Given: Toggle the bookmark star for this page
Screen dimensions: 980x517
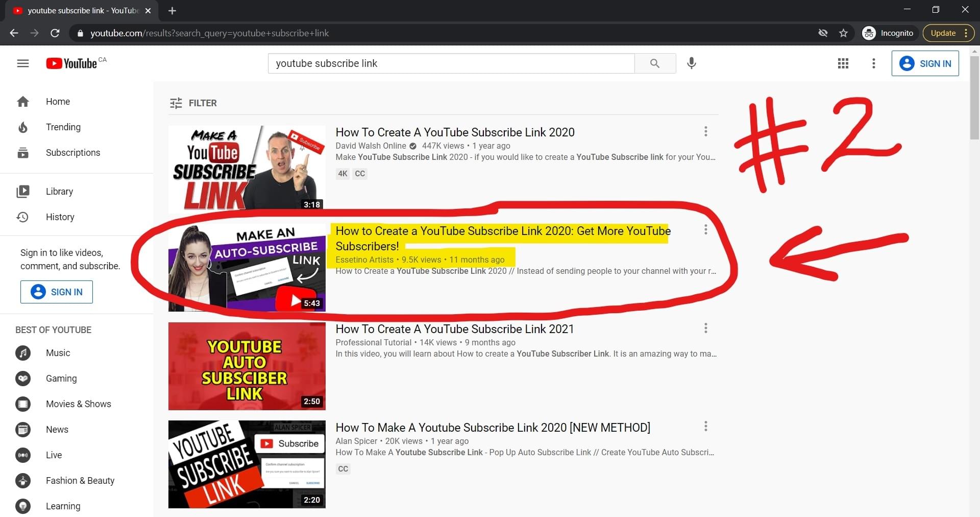Looking at the screenshot, I should click(x=844, y=33).
